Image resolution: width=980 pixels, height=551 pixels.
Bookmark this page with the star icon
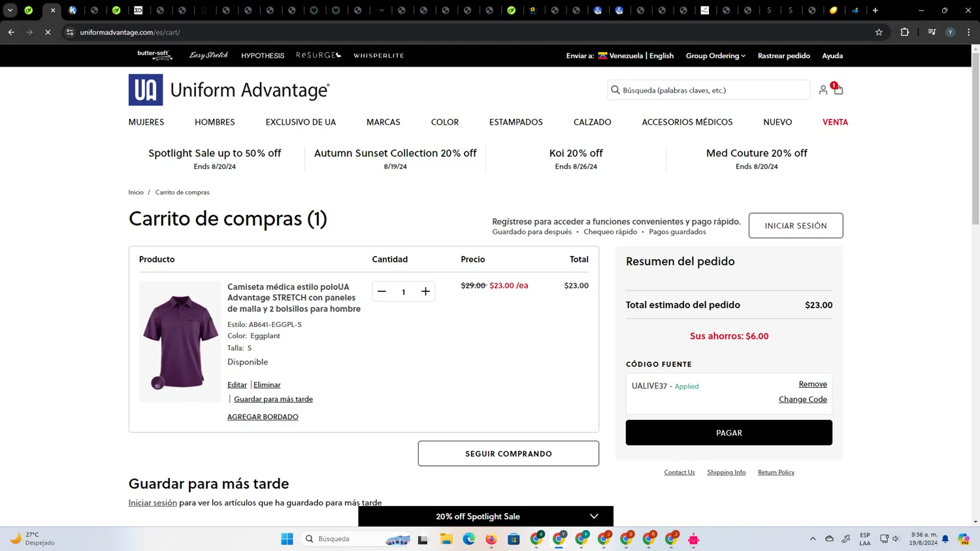point(879,32)
